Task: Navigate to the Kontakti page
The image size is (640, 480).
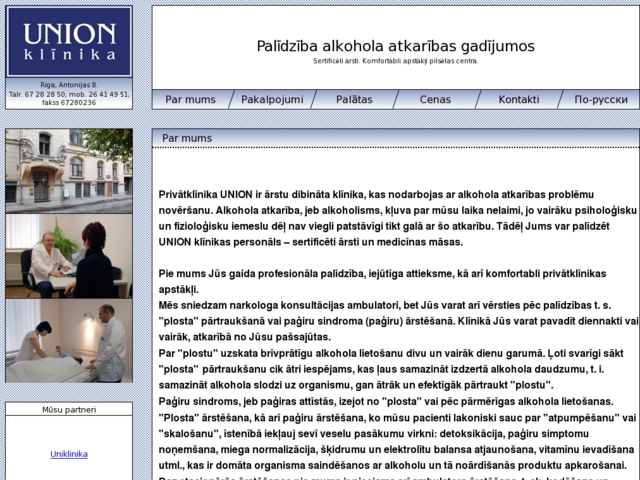Action: pos(518,100)
